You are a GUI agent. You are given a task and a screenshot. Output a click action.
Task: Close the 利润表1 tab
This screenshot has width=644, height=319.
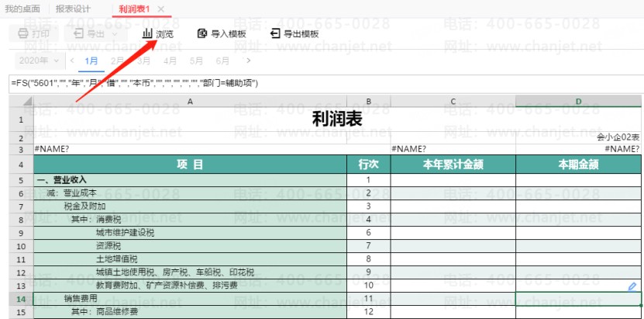[160, 9]
